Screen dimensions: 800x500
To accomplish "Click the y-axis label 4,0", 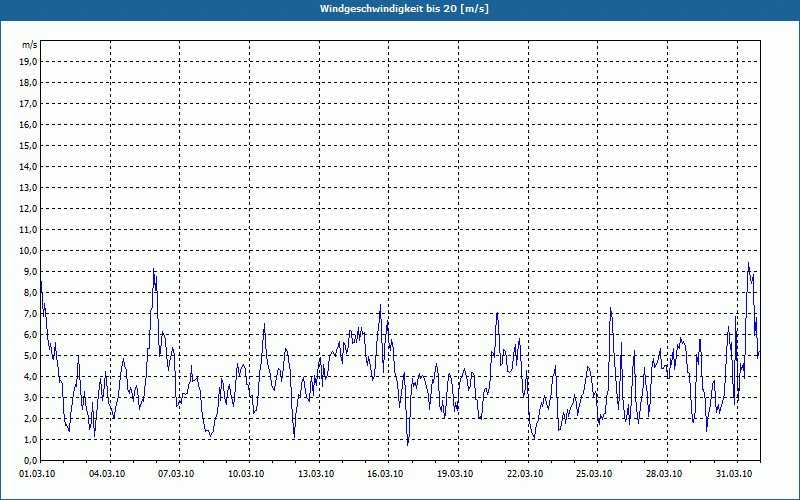I will (30, 377).
